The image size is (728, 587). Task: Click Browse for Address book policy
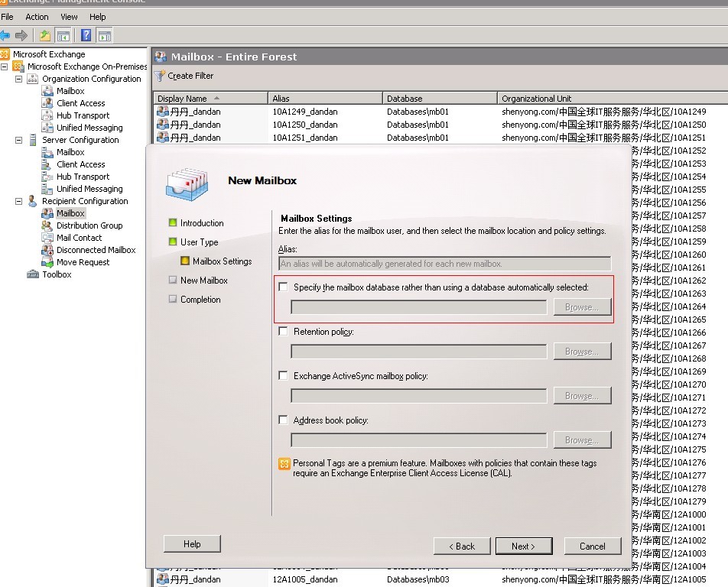coord(582,440)
